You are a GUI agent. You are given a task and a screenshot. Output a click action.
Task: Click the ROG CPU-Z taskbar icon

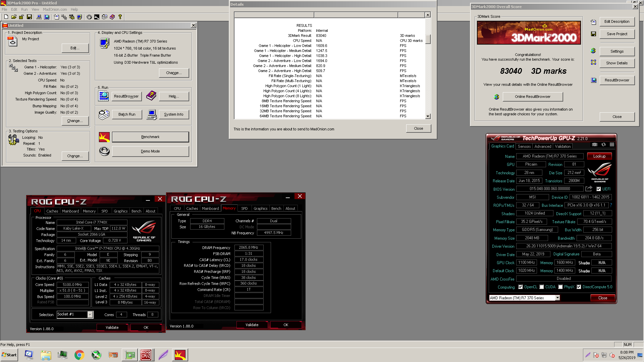146,355
